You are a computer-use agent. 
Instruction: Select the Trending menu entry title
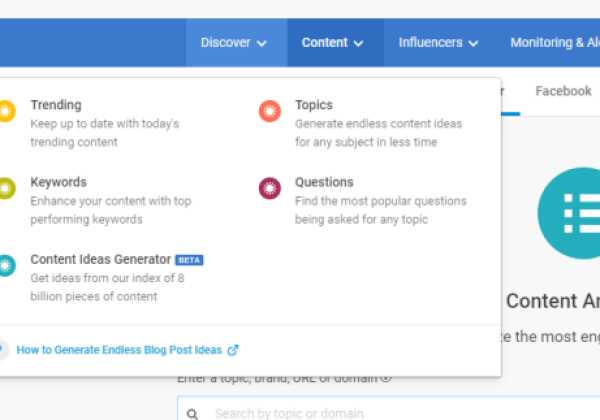56,105
